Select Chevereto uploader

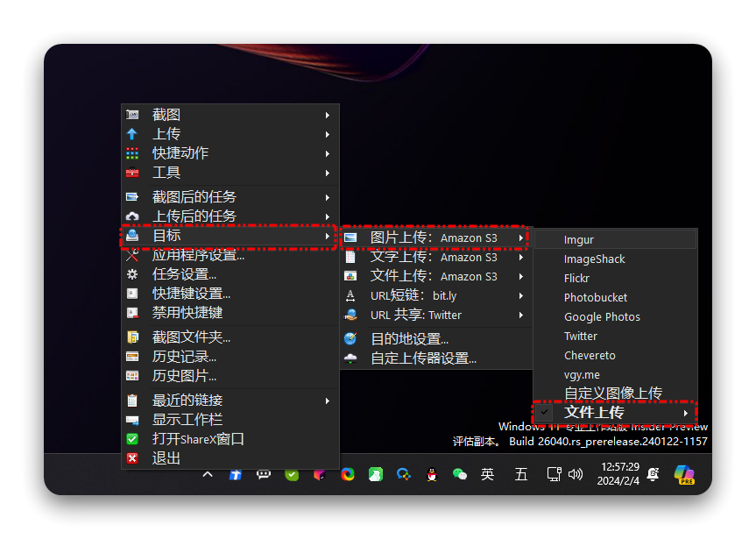(x=615, y=356)
